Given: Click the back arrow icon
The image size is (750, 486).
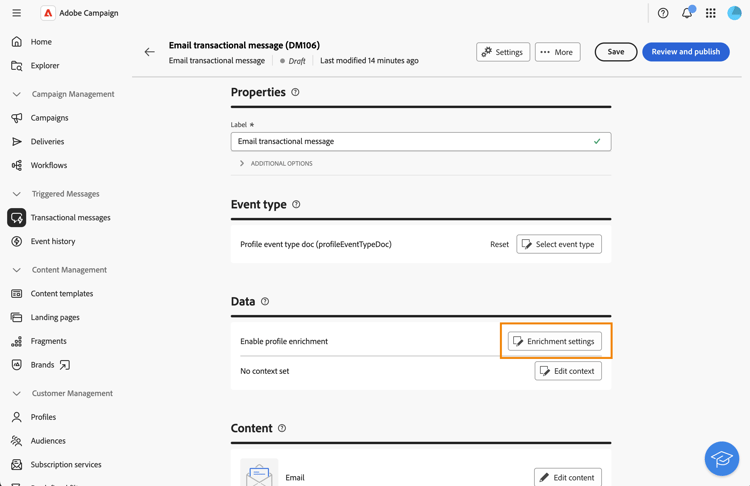Looking at the screenshot, I should (149, 52).
